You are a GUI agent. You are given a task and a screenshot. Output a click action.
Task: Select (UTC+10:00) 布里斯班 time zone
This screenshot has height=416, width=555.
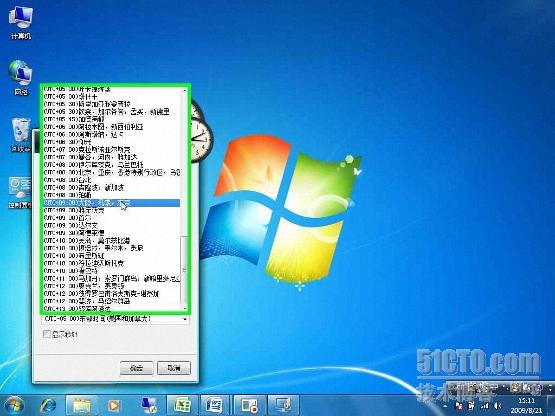[x=112, y=256]
